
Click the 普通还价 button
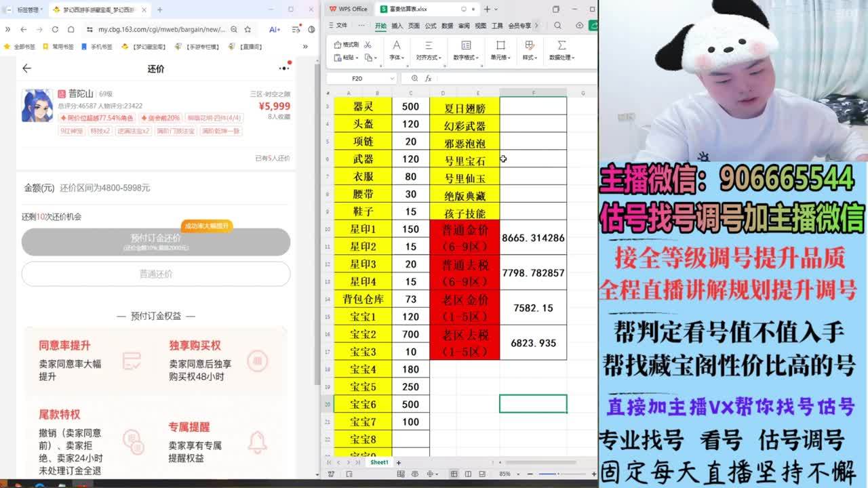point(156,274)
